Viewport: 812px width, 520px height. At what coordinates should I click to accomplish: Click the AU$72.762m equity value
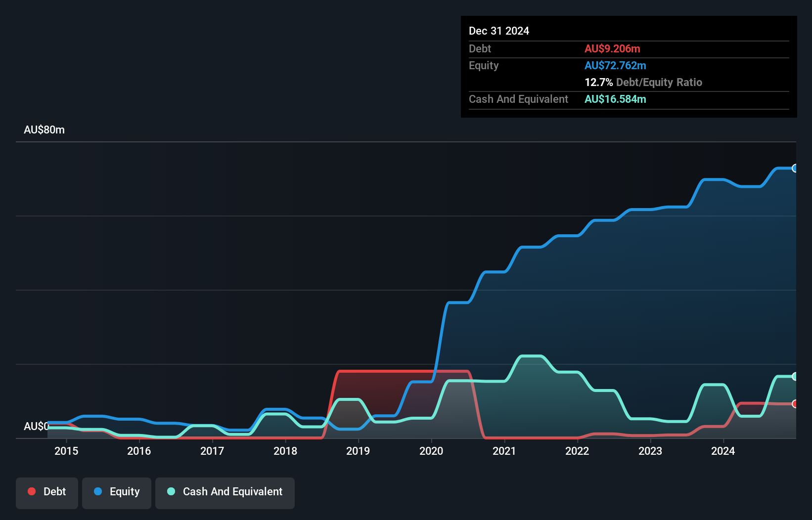615,65
